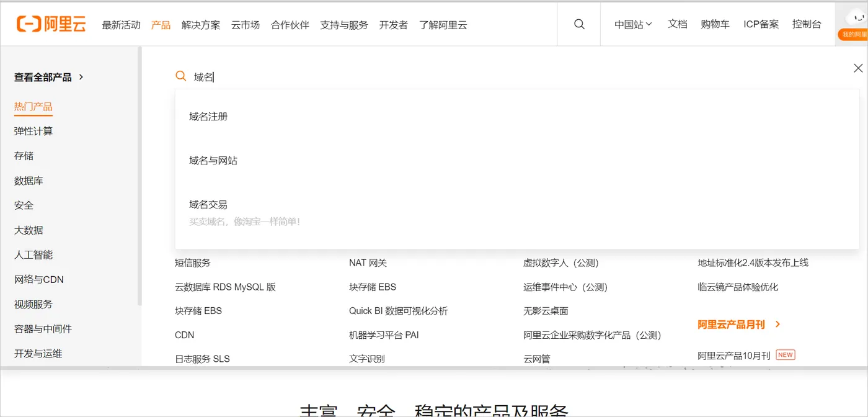Image resolution: width=868 pixels, height=417 pixels.
Task: Open the header search magnifier icon
Action: point(579,24)
